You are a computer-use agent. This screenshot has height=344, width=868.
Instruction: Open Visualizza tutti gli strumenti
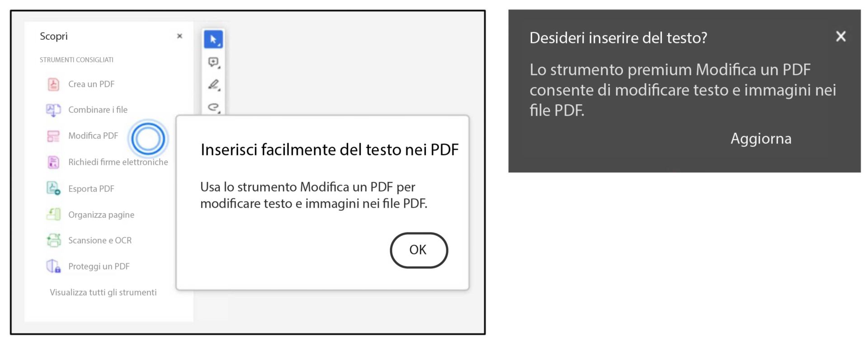103,292
